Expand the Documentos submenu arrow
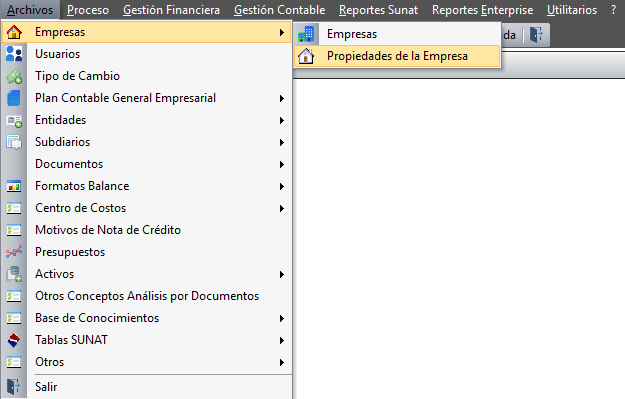Image resolution: width=625 pixels, height=399 pixels. click(x=282, y=164)
